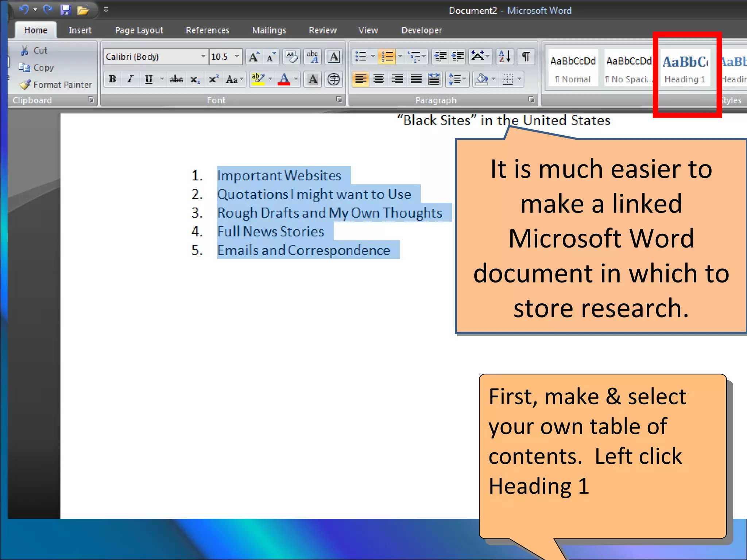Apply the Normal style
Viewport: 747px width, 560px height.
pyautogui.click(x=573, y=68)
